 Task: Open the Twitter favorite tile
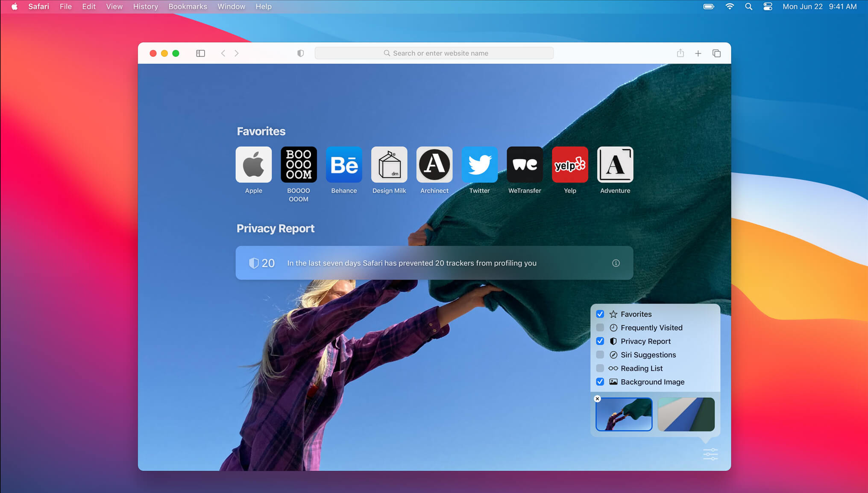pyautogui.click(x=480, y=165)
